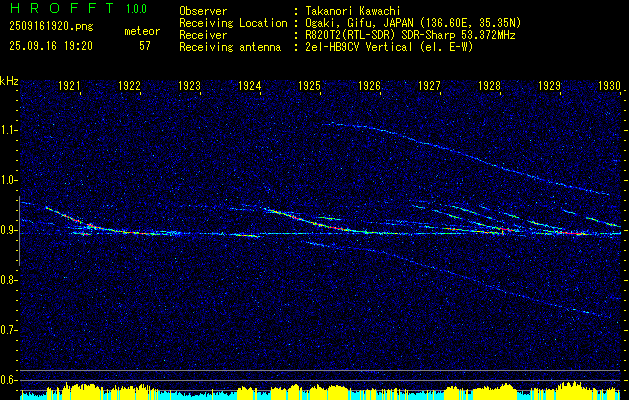Click the 1927 time marker

[430, 85]
